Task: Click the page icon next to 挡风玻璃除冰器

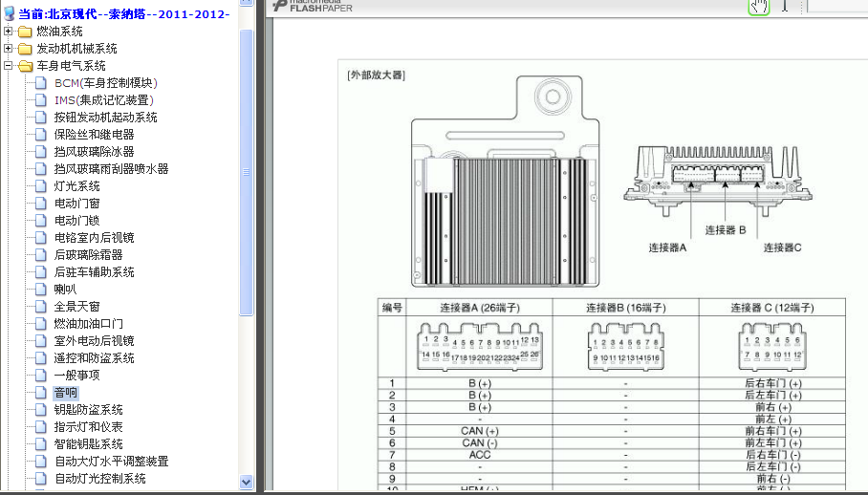Action: 40,152
